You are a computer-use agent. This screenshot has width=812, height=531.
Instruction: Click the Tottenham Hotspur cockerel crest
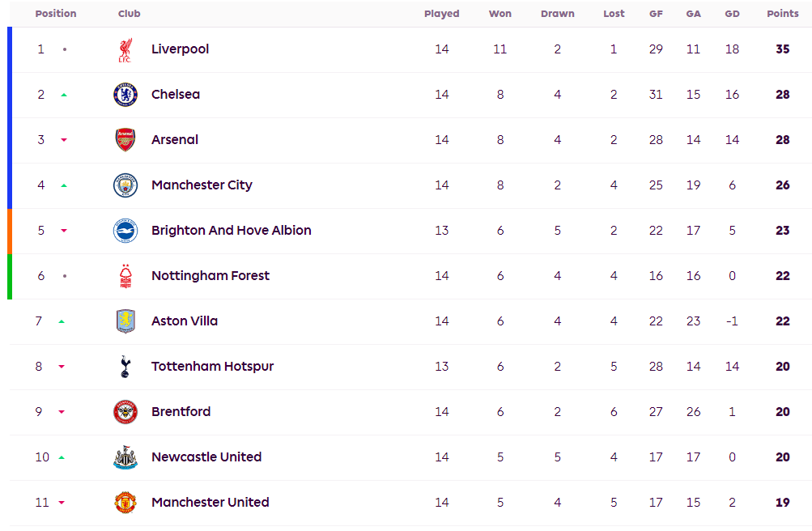pyautogui.click(x=125, y=367)
